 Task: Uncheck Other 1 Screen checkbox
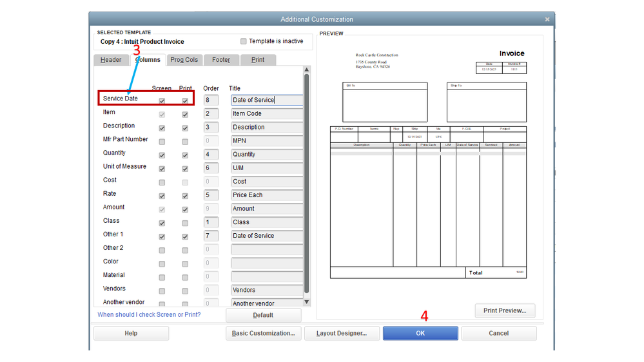[x=162, y=237]
